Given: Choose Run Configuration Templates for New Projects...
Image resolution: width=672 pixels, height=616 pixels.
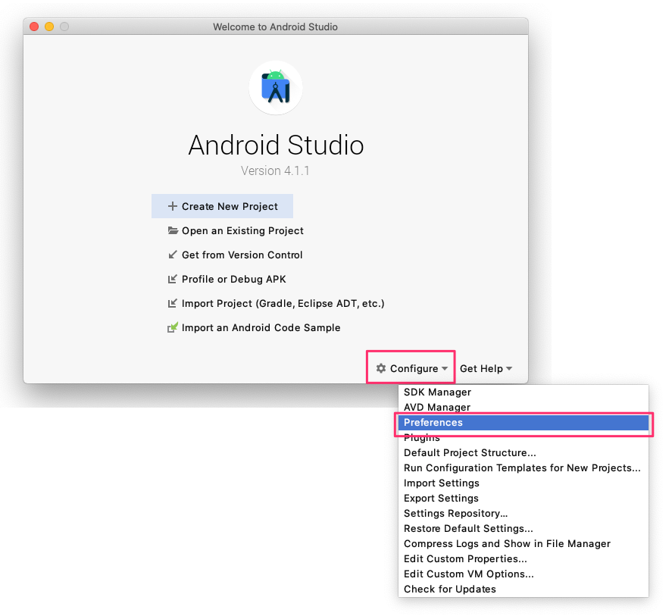Looking at the screenshot, I should click(x=524, y=467).
